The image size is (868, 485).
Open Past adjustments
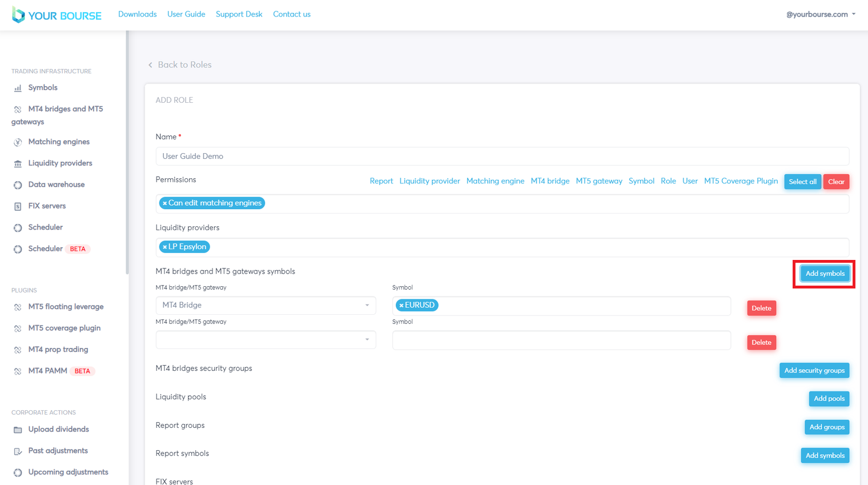coord(58,451)
